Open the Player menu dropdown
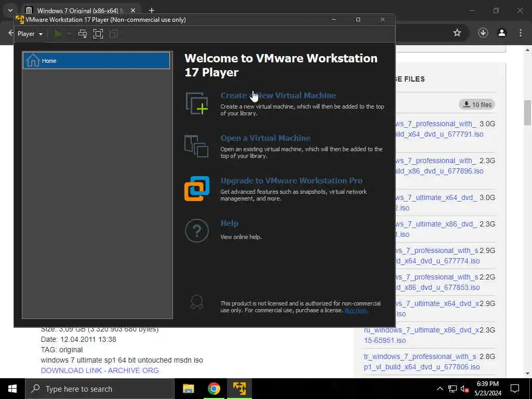 tap(30, 34)
